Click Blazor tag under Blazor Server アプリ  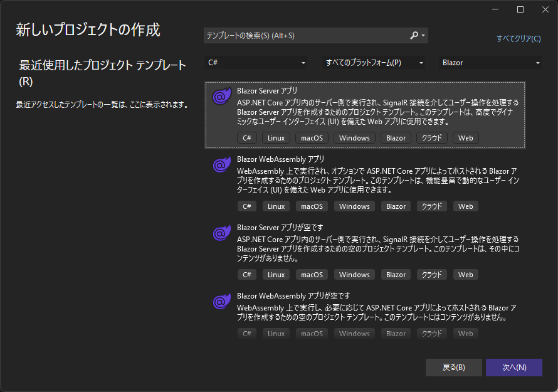coord(396,138)
